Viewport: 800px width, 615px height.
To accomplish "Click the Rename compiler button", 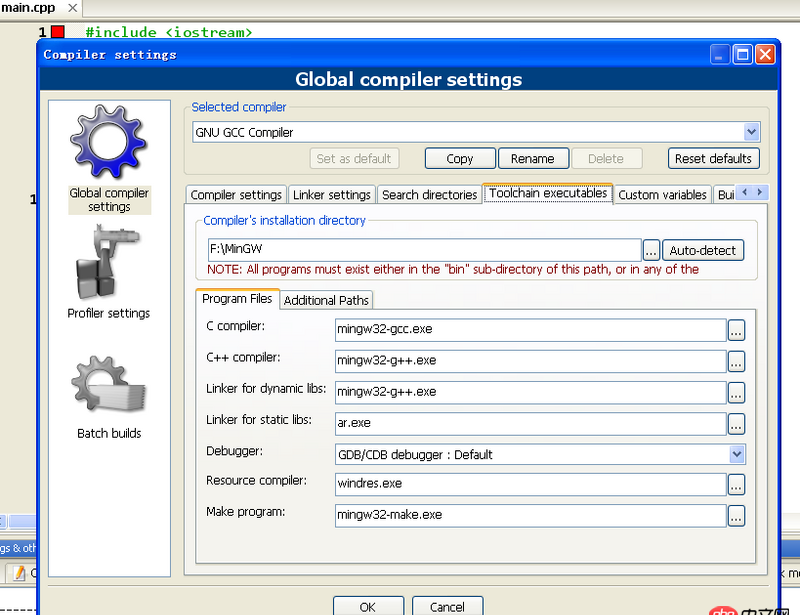I will point(533,159).
